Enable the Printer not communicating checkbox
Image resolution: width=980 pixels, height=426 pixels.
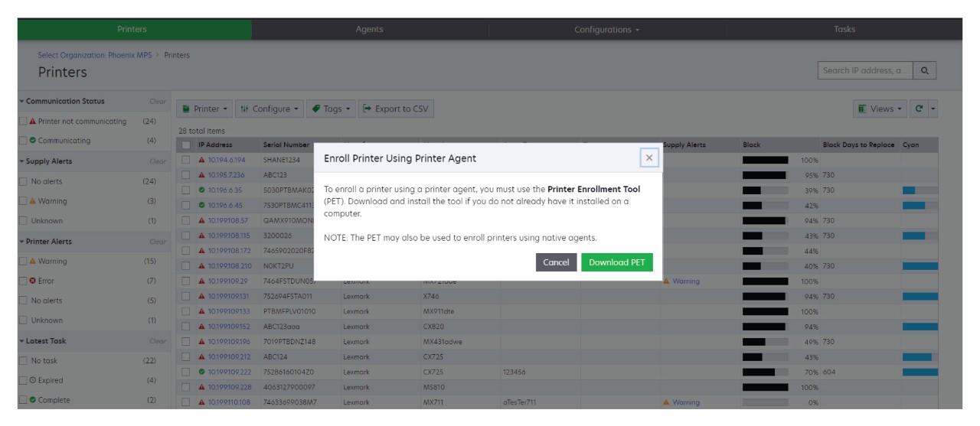(x=22, y=122)
